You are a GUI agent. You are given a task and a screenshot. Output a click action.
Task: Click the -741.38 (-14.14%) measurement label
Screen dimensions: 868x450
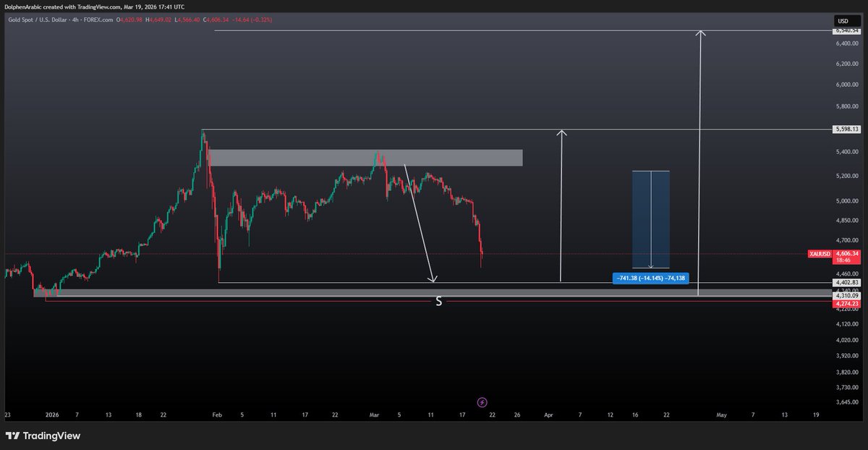point(651,278)
